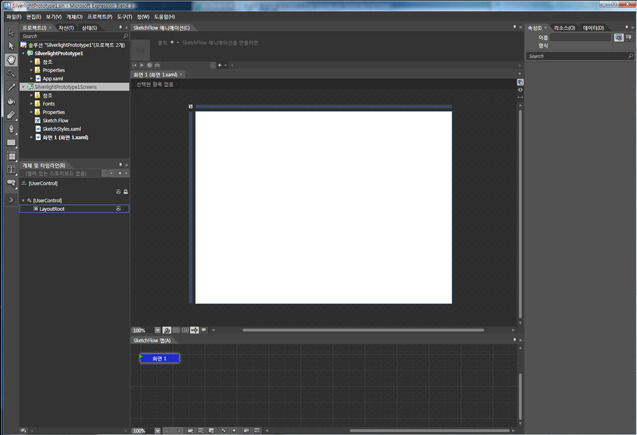Click the artboard horizontal scrollbar
Image resolution: width=637 pixels, height=435 pixels.
tap(363, 330)
